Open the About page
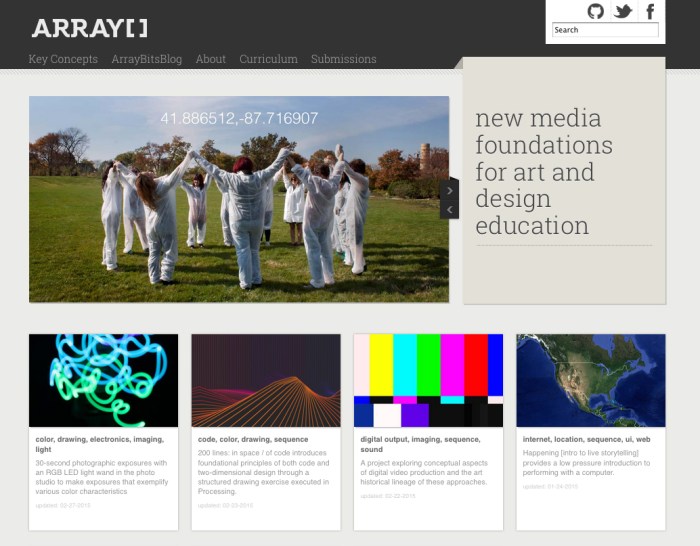 coord(211,59)
